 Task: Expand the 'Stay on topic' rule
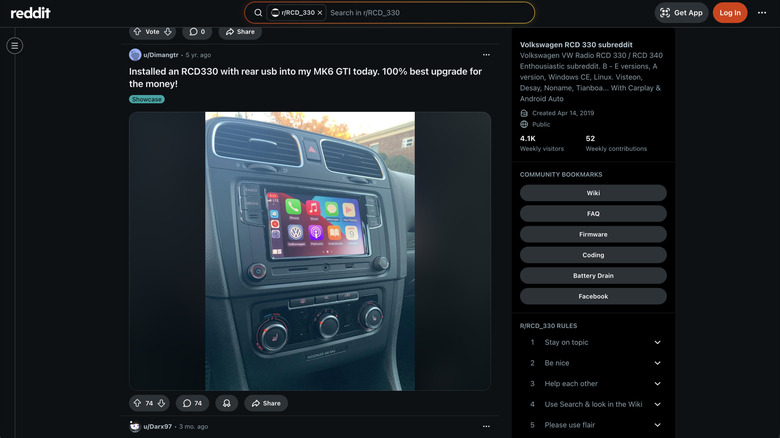tap(657, 342)
